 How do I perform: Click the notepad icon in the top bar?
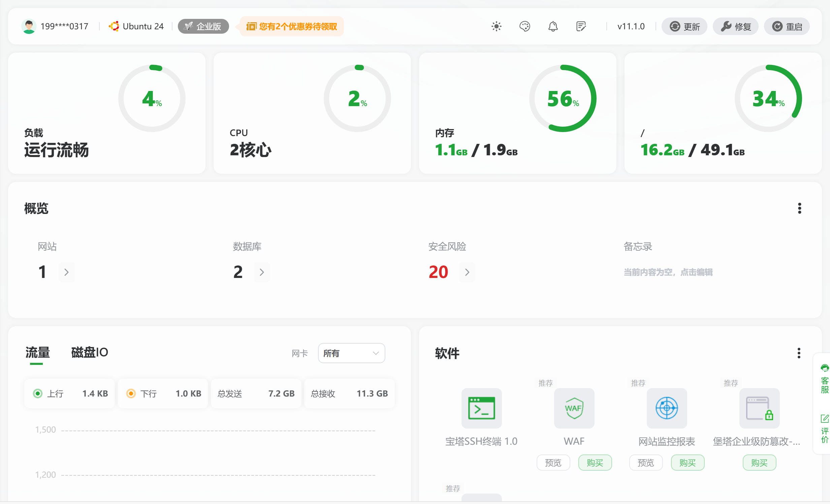click(581, 26)
